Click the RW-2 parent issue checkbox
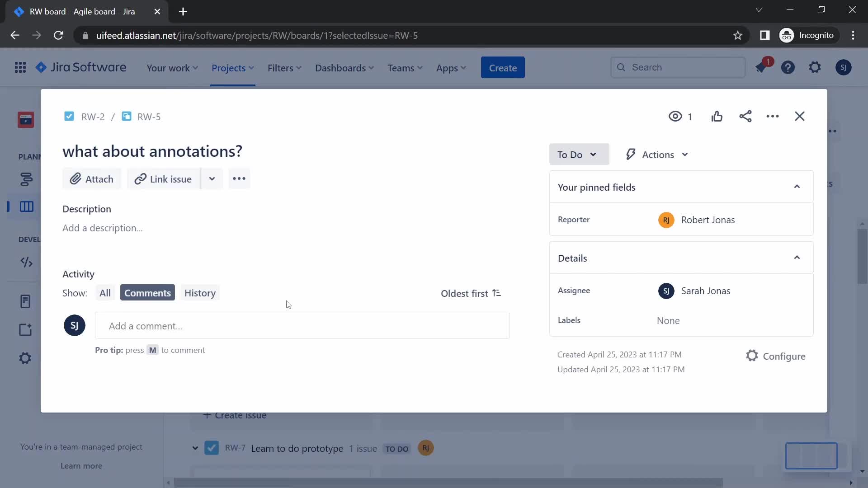The height and width of the screenshot is (488, 868). 69,116
